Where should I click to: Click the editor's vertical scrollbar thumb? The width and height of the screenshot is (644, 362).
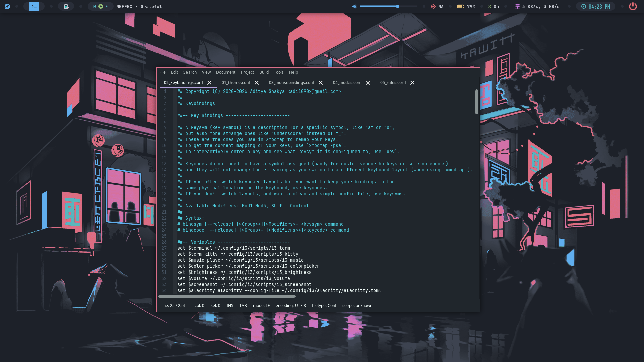[476, 102]
